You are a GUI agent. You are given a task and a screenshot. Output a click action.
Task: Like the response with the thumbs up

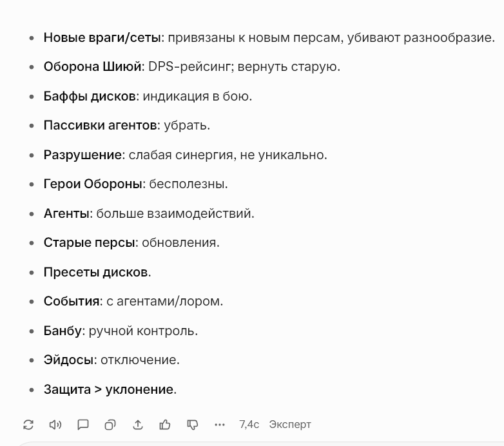pyautogui.click(x=166, y=424)
